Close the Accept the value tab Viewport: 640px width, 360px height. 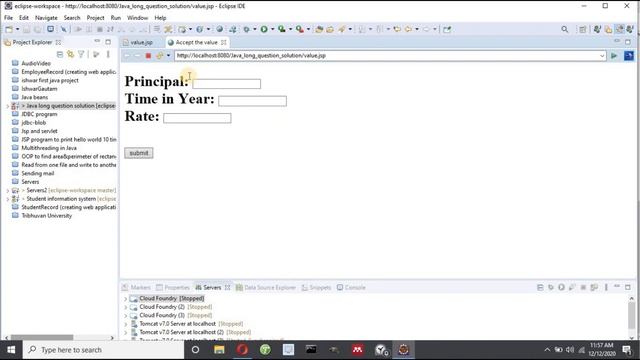(224, 42)
